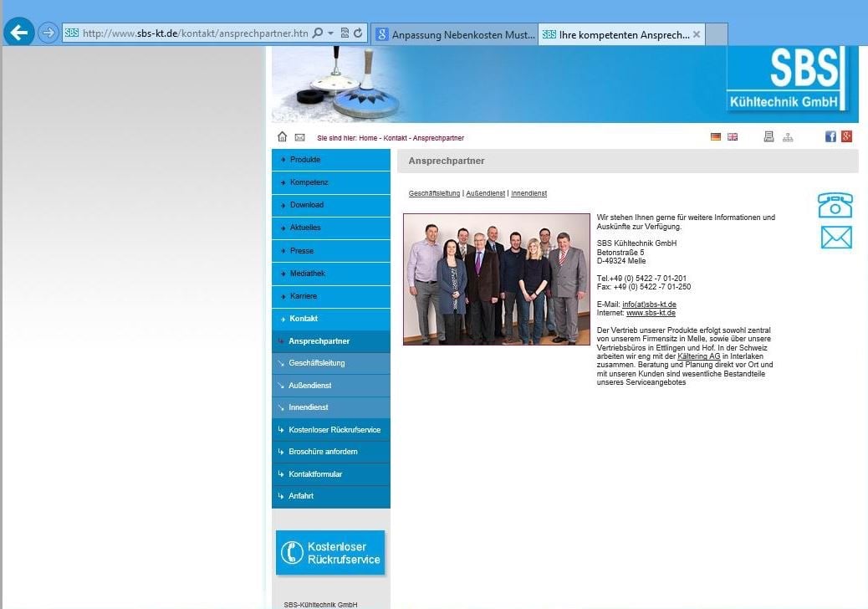Switch the site language to German via the flag
This screenshot has width=868, height=609.
[716, 136]
